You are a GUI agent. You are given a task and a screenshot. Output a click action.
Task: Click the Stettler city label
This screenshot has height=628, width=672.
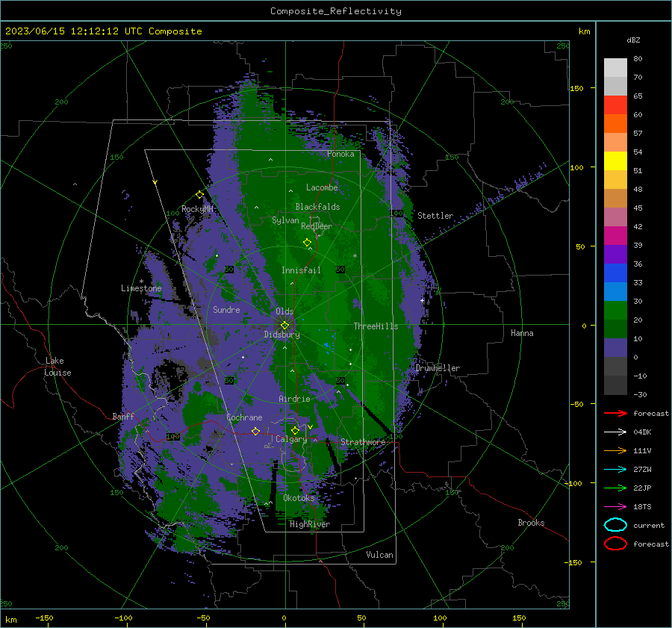[x=435, y=216]
